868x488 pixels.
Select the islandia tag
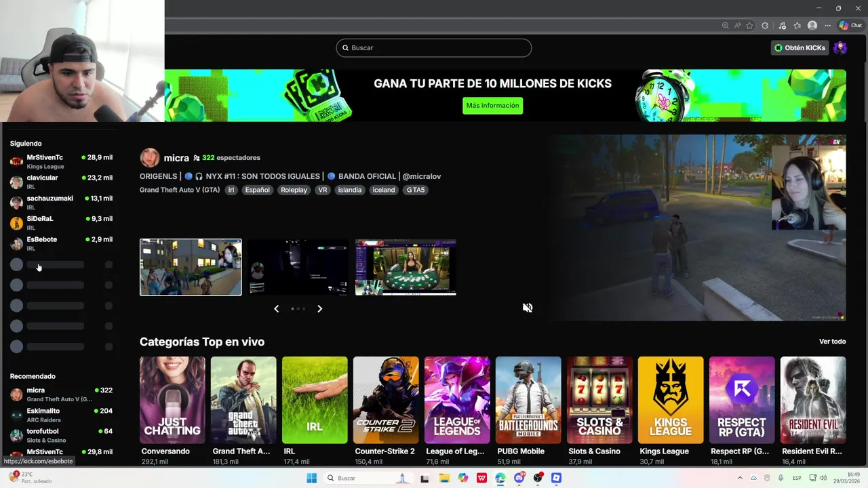pos(350,190)
